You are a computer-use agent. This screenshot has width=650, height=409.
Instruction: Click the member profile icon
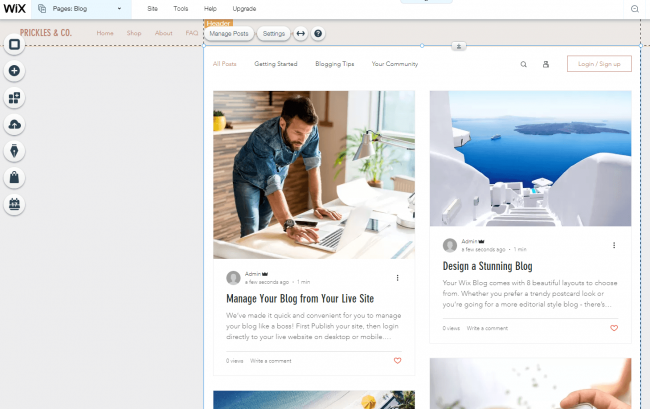(x=546, y=64)
